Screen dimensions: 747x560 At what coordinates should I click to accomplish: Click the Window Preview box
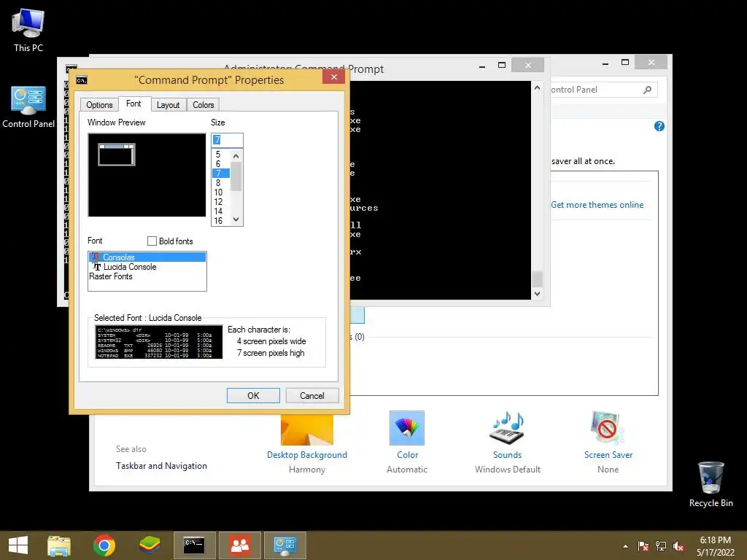tap(147, 175)
